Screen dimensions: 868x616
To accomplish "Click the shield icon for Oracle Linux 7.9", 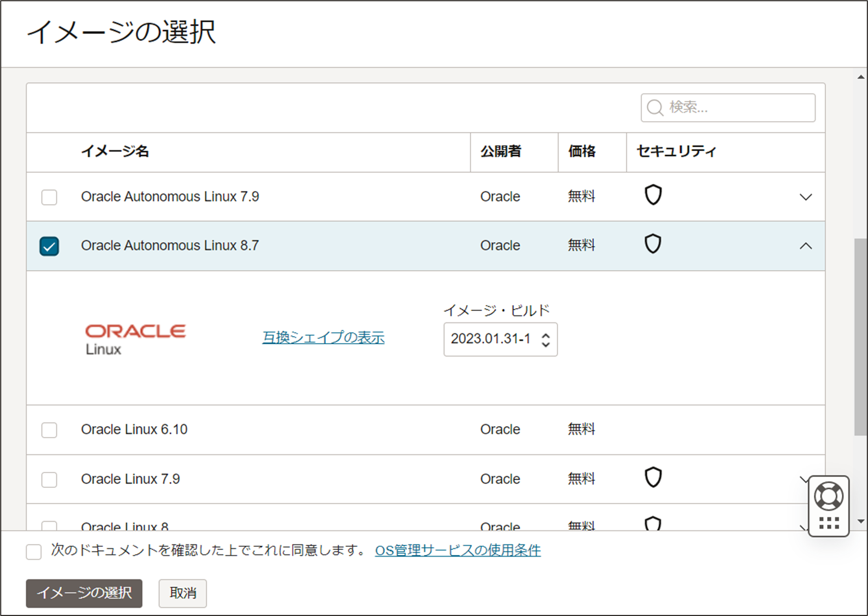I will click(653, 477).
